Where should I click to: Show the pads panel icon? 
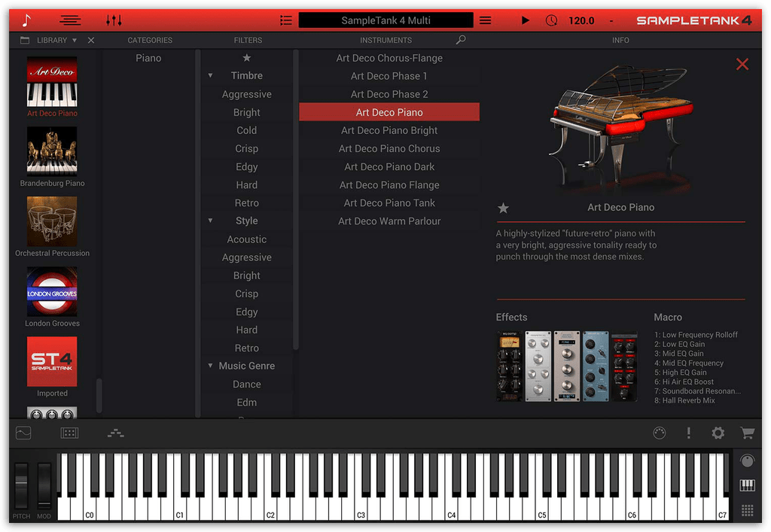69,433
